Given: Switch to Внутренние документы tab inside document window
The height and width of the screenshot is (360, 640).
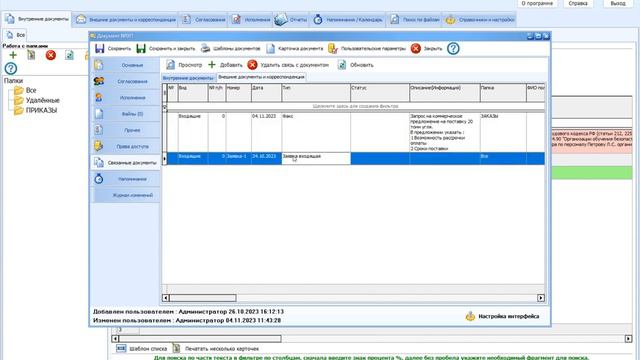Looking at the screenshot, I should [188, 78].
